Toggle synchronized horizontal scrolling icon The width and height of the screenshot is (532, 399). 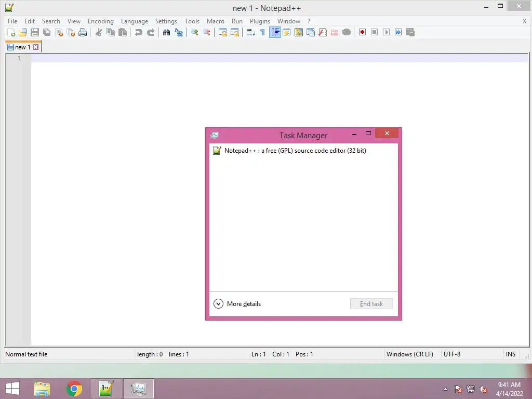[x=234, y=32]
